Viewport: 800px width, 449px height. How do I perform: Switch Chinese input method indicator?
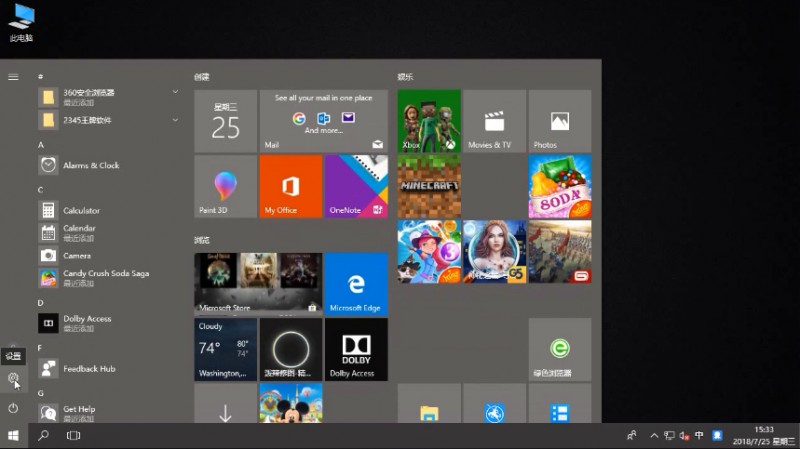(699, 435)
